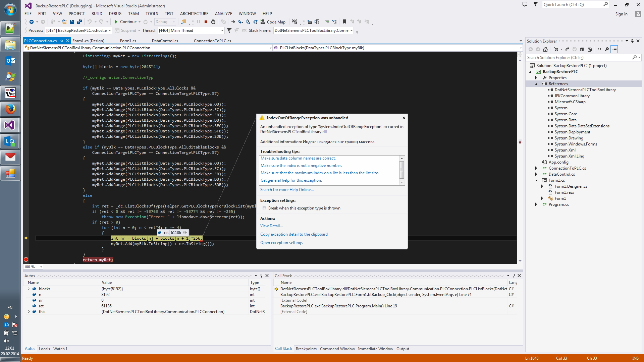Stop debugging with the red square icon
644x362 pixels.
point(206,22)
